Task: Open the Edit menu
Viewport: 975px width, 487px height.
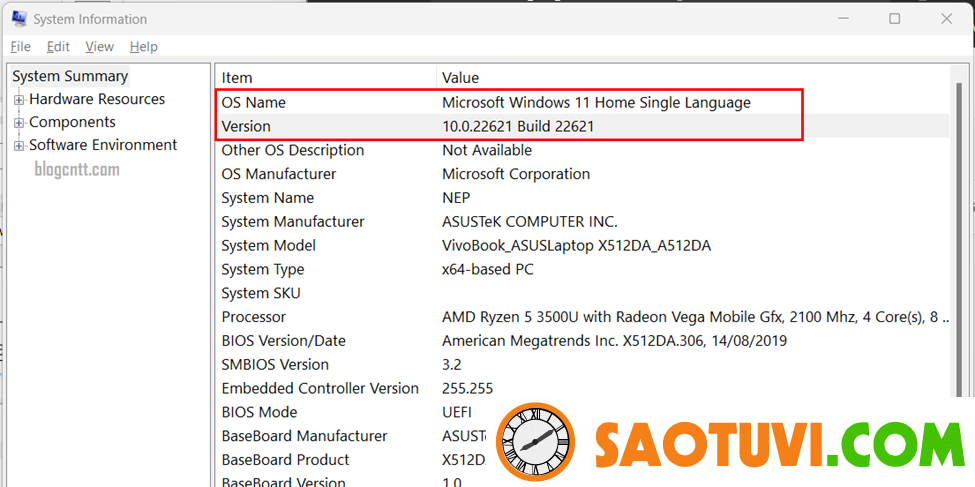Action: [x=58, y=47]
